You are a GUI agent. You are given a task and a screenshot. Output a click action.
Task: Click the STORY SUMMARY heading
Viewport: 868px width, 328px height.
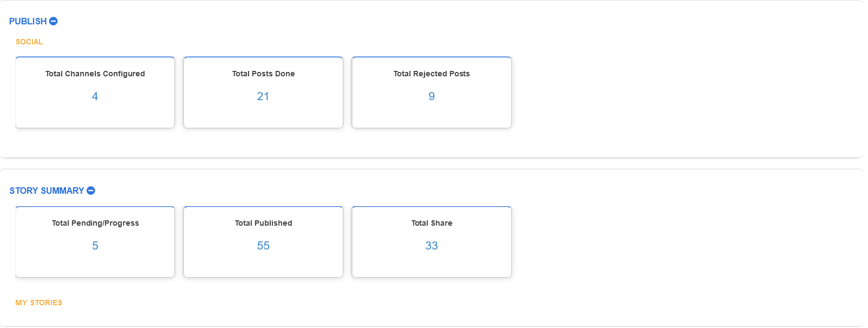47,191
